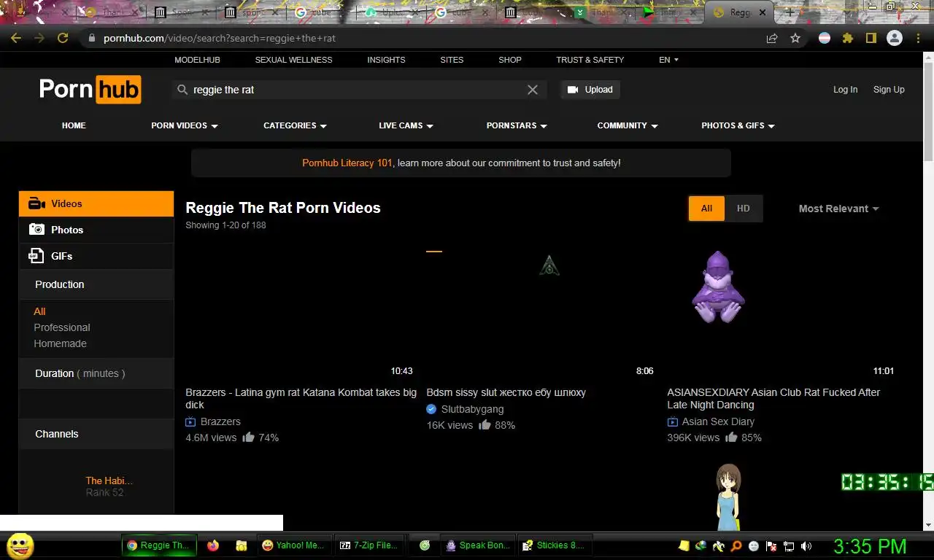The height and width of the screenshot is (560, 934).
Task: Open the Most Relevant sort dropdown
Action: (838, 209)
